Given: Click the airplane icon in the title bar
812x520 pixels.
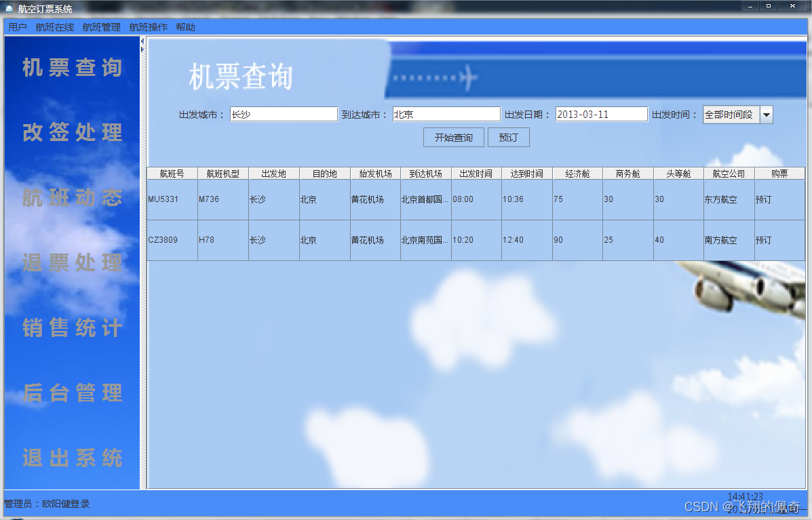Looking at the screenshot, I should click(x=8, y=8).
